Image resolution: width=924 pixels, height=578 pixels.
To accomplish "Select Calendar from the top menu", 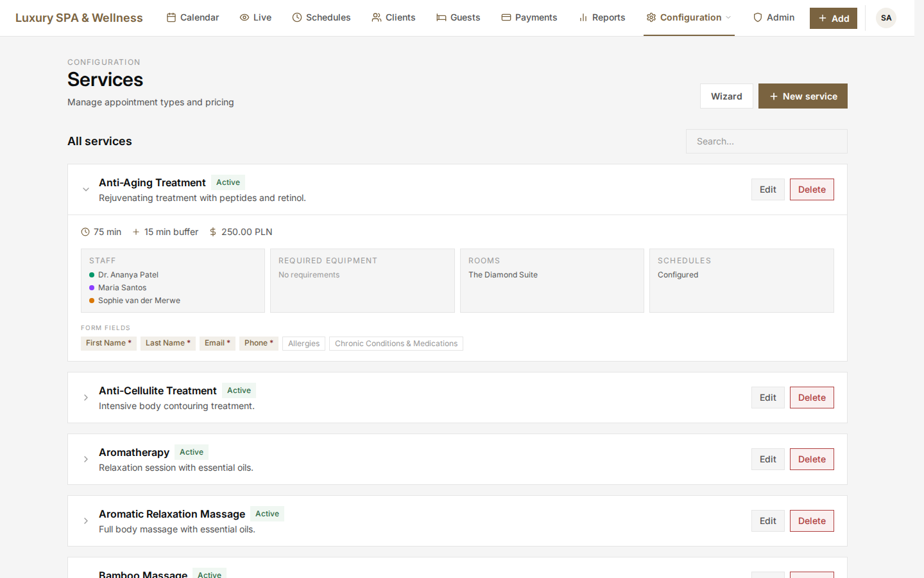I will 193,17.
